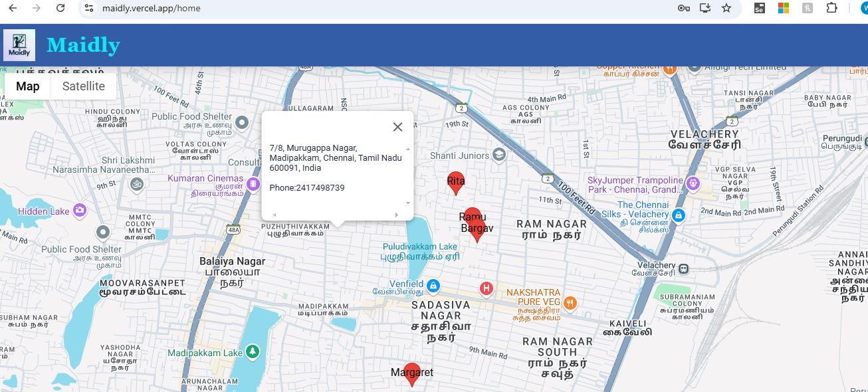
Task: Select the Margaret map marker
Action: point(412,375)
